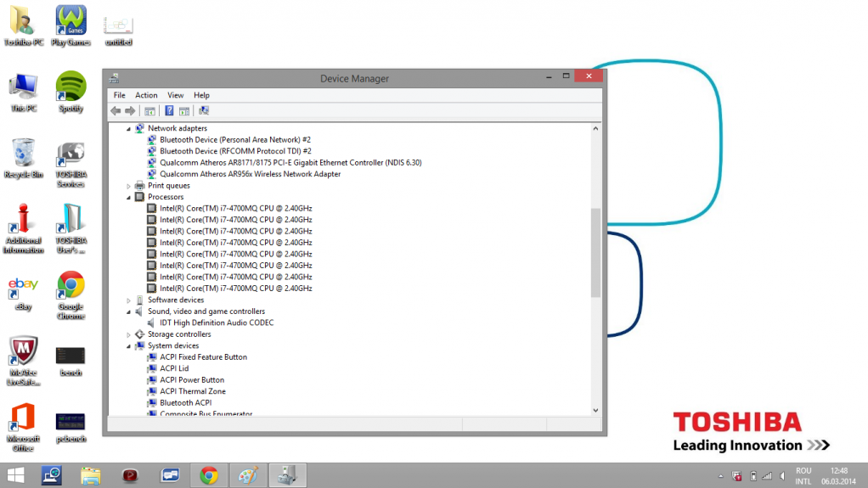868x488 pixels.
Task: Select the ACPI Power Button device
Action: click(x=192, y=380)
